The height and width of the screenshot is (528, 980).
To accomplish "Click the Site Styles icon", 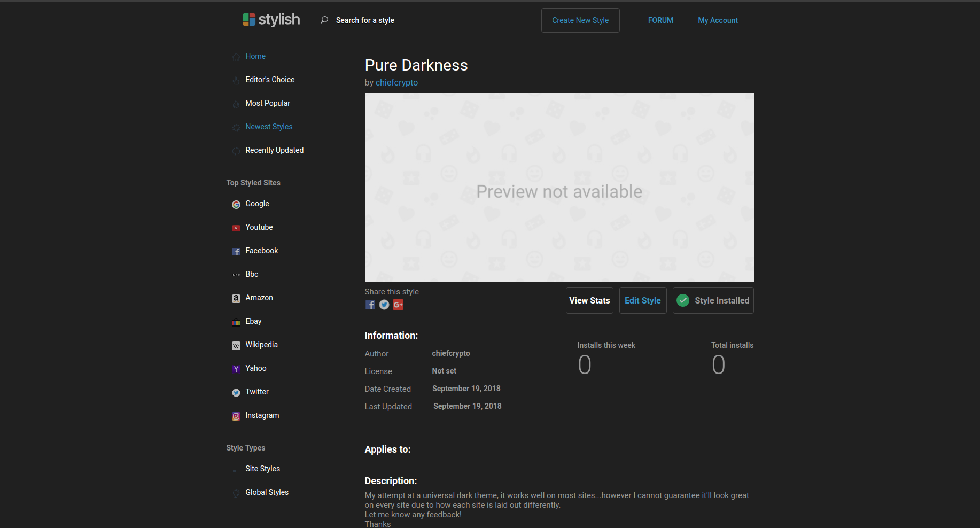I will [x=236, y=469].
